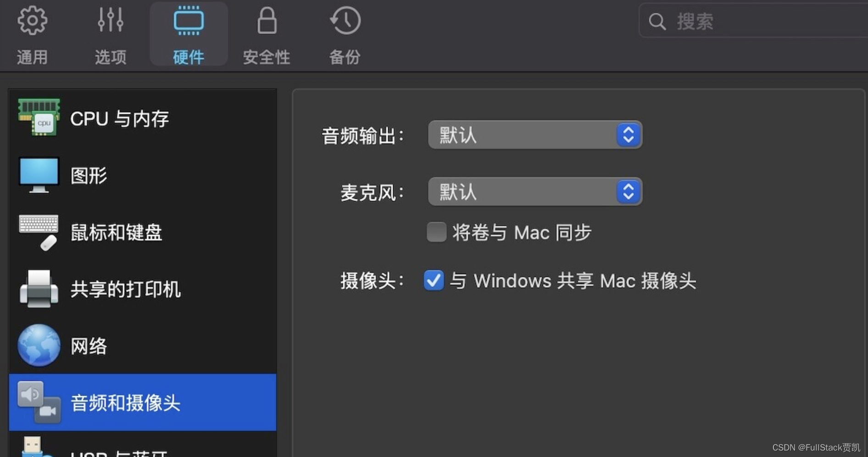
Task: Open the 音频输出 dropdown
Action: (535, 135)
